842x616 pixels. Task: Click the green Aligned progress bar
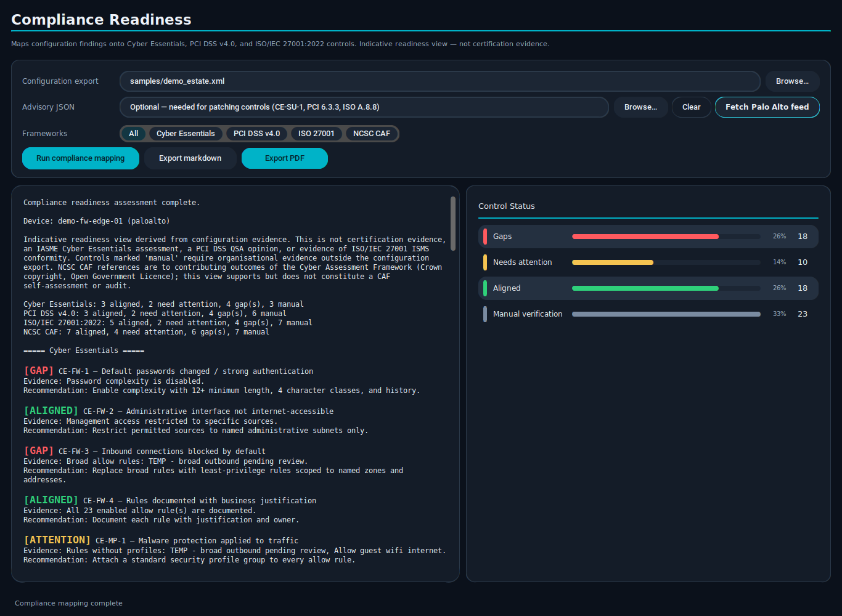(x=645, y=288)
